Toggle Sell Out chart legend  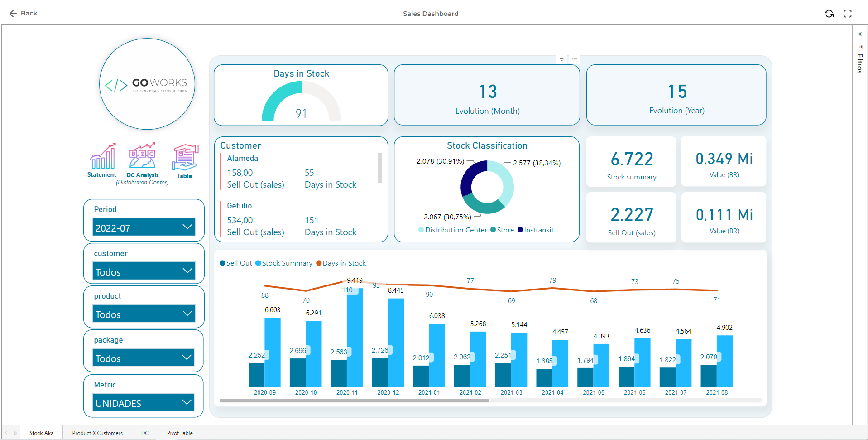point(236,263)
